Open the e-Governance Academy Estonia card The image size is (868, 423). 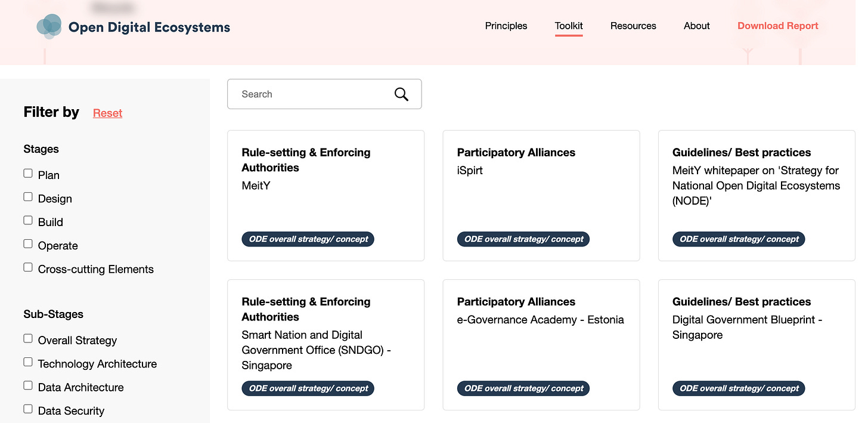pos(541,345)
